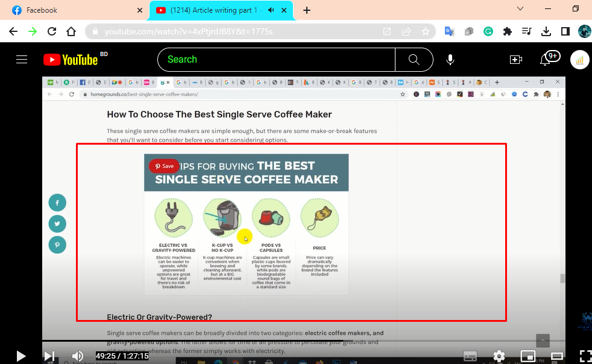This screenshot has height=364, width=592.
Task: Switch to miniplayer
Action: point(528,356)
